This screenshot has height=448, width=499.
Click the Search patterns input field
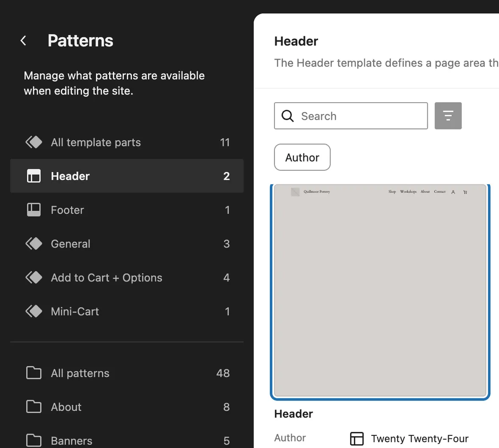(350, 116)
